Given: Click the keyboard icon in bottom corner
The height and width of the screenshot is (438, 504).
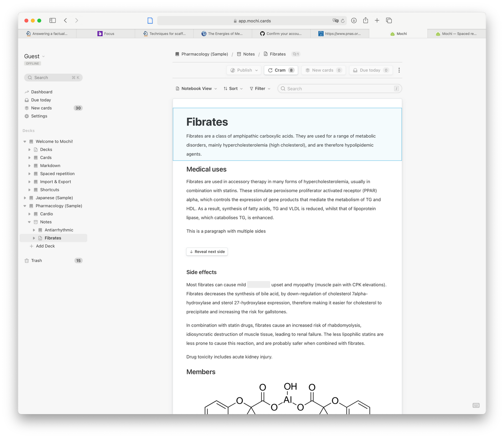Looking at the screenshot, I should coord(476,405).
